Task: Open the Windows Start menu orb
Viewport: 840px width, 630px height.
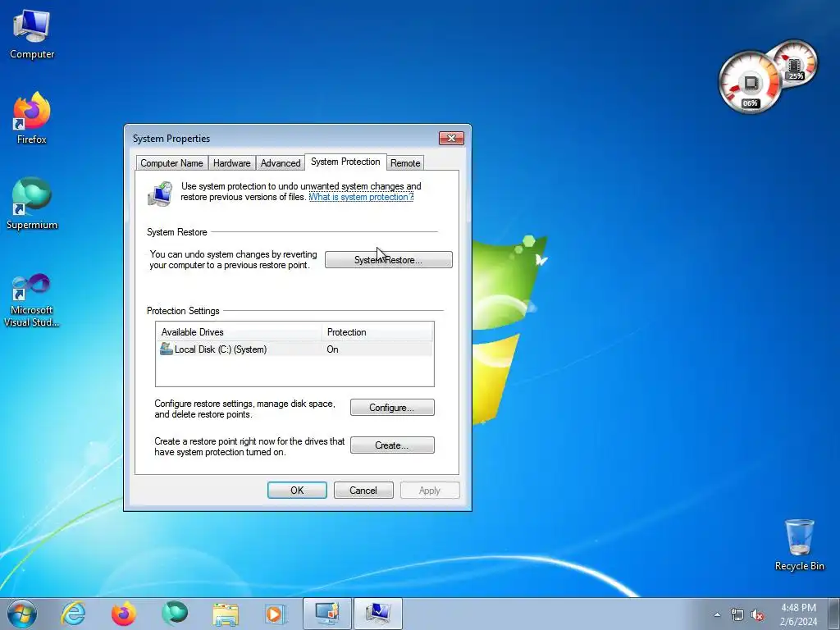Action: [x=22, y=614]
